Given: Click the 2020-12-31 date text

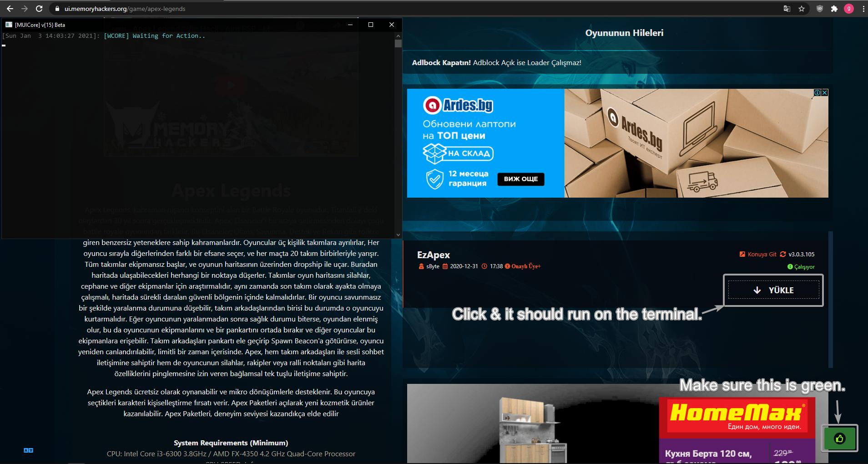Looking at the screenshot, I should coord(464,266).
